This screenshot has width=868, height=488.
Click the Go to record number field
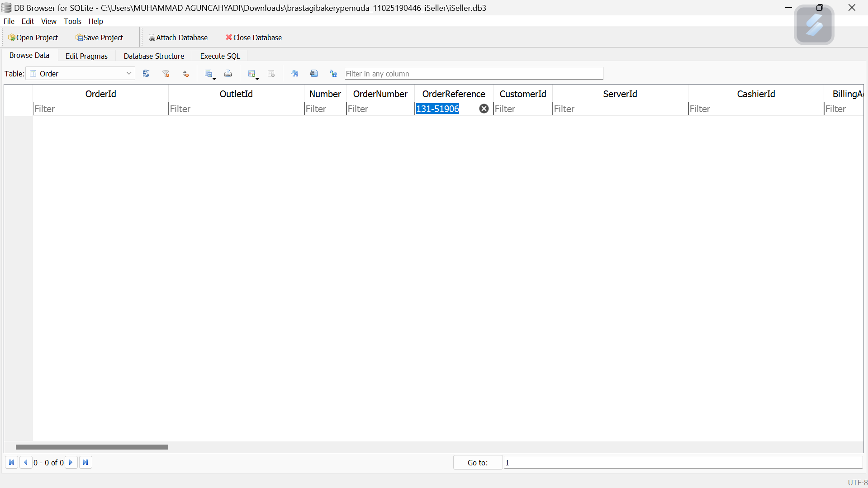(683, 463)
